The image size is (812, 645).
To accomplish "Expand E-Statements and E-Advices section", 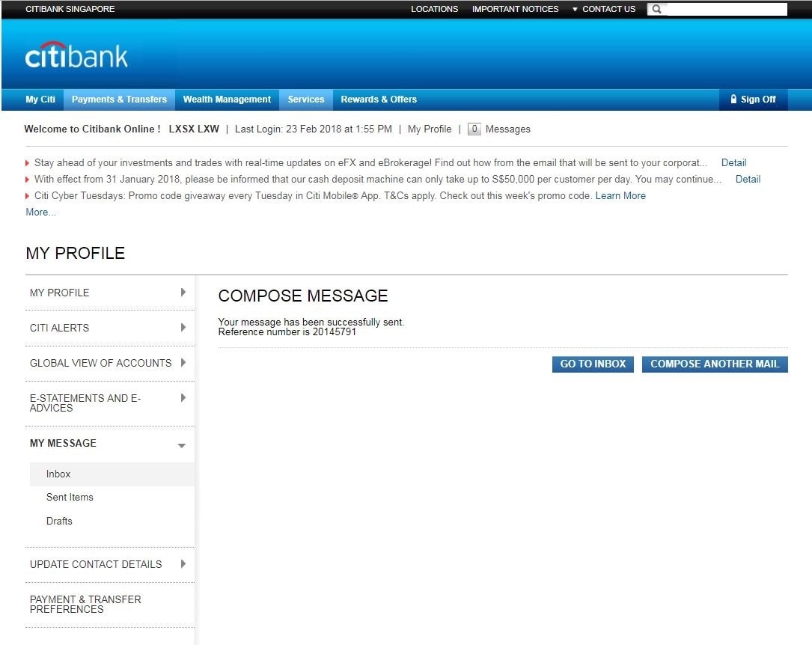I will (x=183, y=398).
